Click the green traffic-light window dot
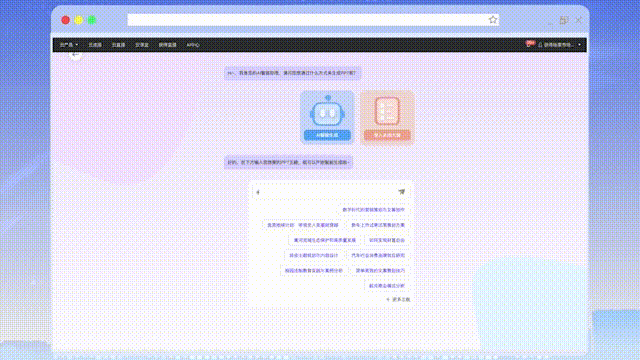Image resolution: width=640 pixels, height=360 pixels. pos(92,20)
